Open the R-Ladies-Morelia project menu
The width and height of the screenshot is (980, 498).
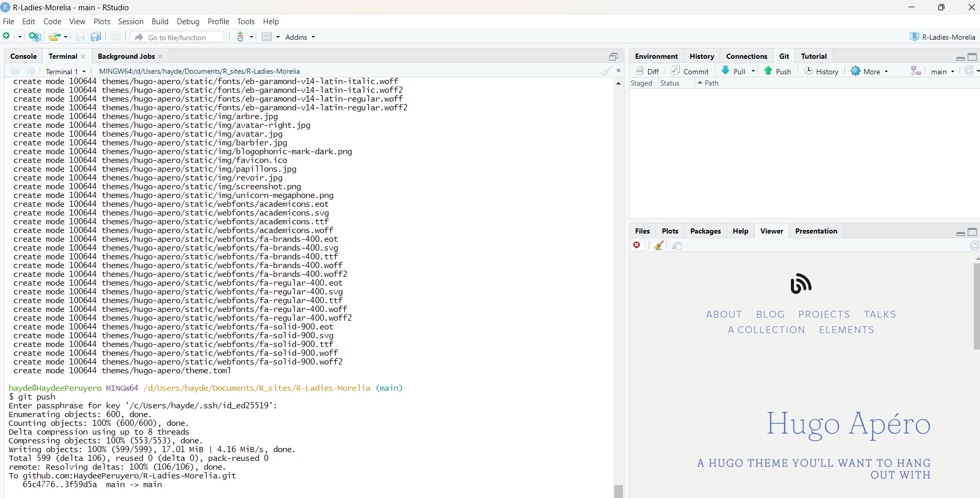(942, 37)
